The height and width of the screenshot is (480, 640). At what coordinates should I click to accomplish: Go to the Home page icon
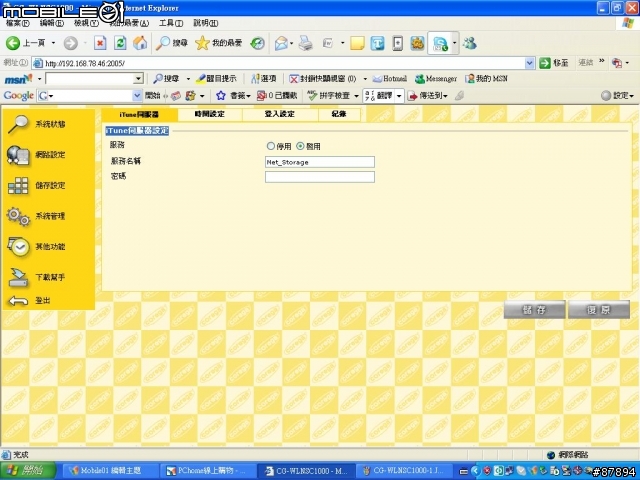(x=140, y=43)
